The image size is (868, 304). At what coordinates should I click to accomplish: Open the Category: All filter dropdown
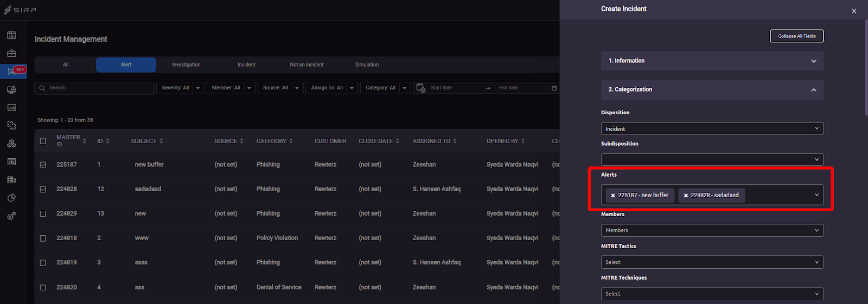click(x=385, y=88)
